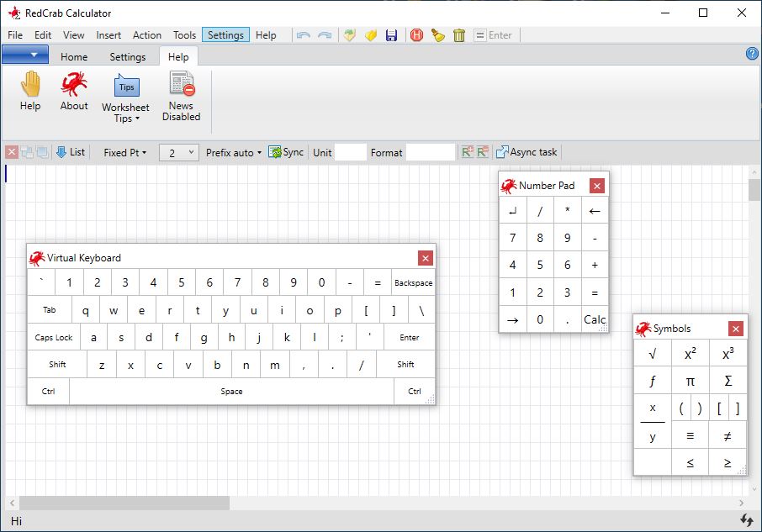Open the Prefix auto dropdown
This screenshot has width=762, height=532.
click(x=233, y=152)
